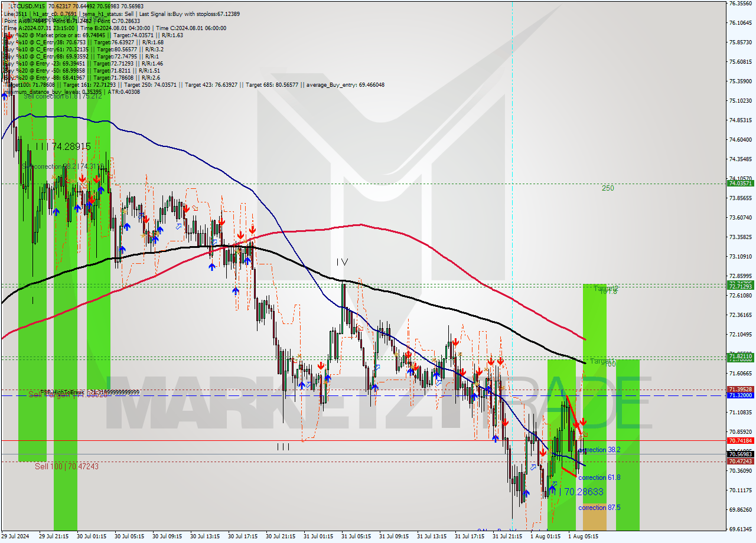Click the '31 Jul 01:15' time axis label
This screenshot has width=756, height=543.
click(x=318, y=537)
